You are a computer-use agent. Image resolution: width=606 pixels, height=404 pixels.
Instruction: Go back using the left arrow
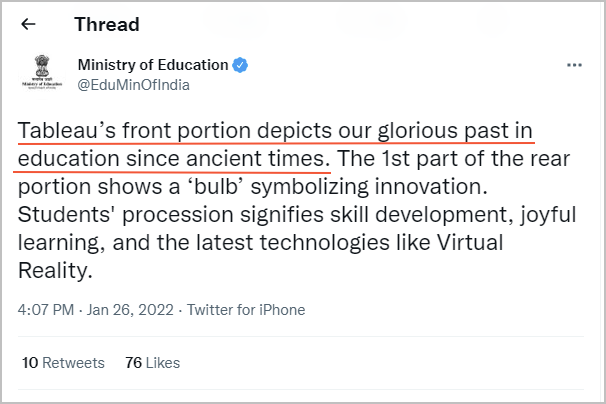28,24
